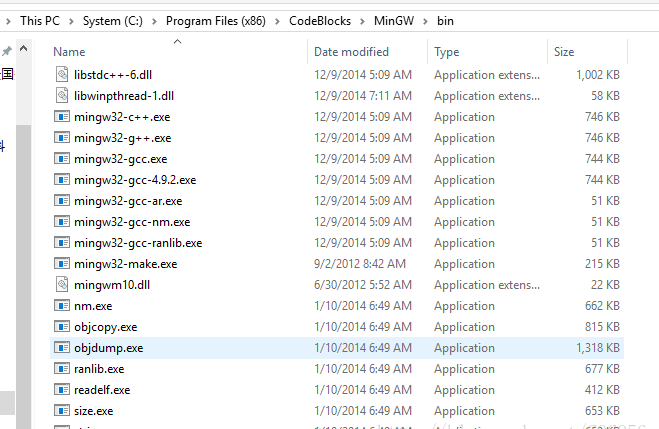The height and width of the screenshot is (429, 659).
Task: Go to CodeBlocks folder breadcrumb
Action: click(320, 21)
